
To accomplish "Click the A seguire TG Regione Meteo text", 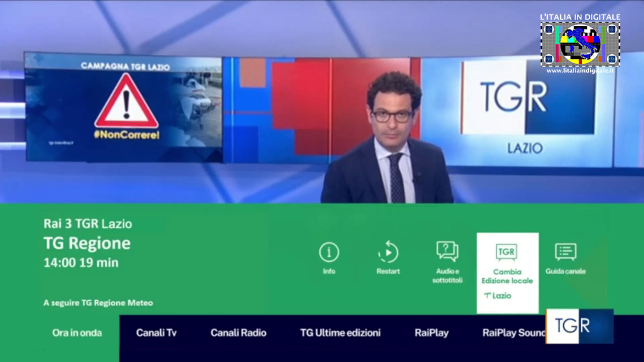I will 98,303.
